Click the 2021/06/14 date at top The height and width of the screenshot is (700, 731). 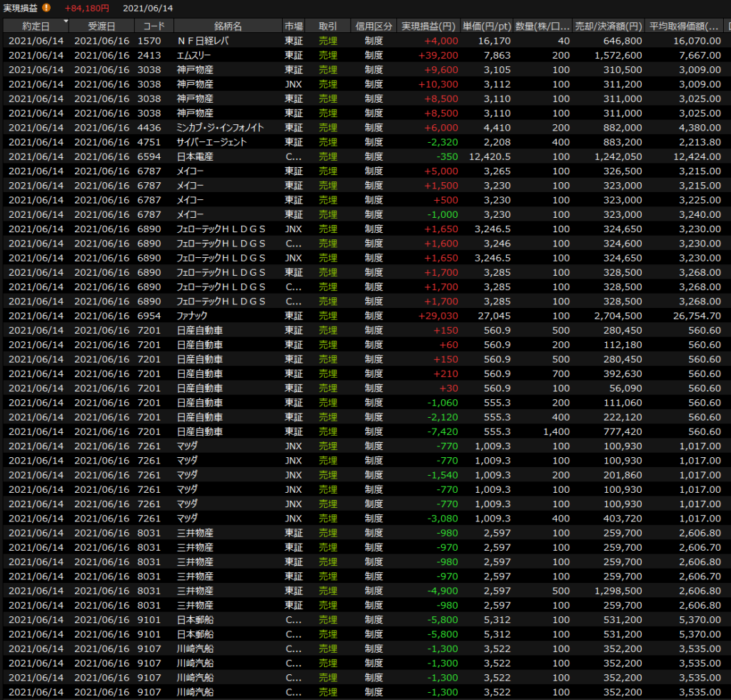[x=148, y=8]
